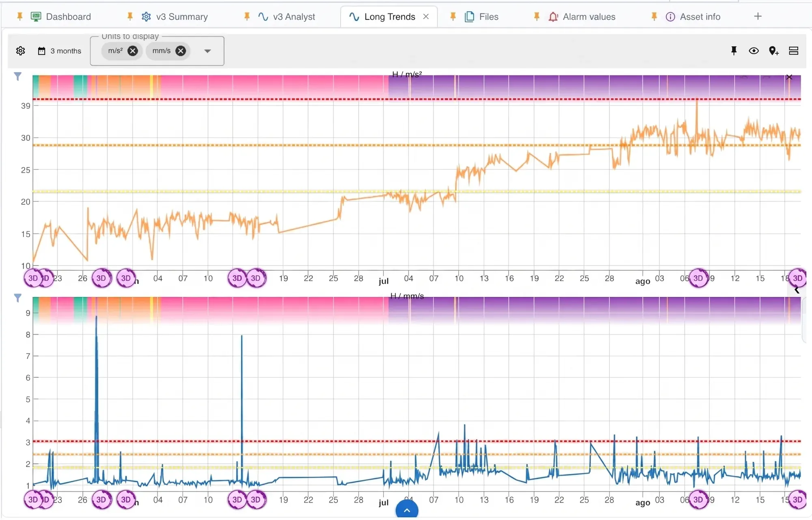Click the mm/s unit chip label
Image resolution: width=812 pixels, height=520 pixels.
click(161, 51)
